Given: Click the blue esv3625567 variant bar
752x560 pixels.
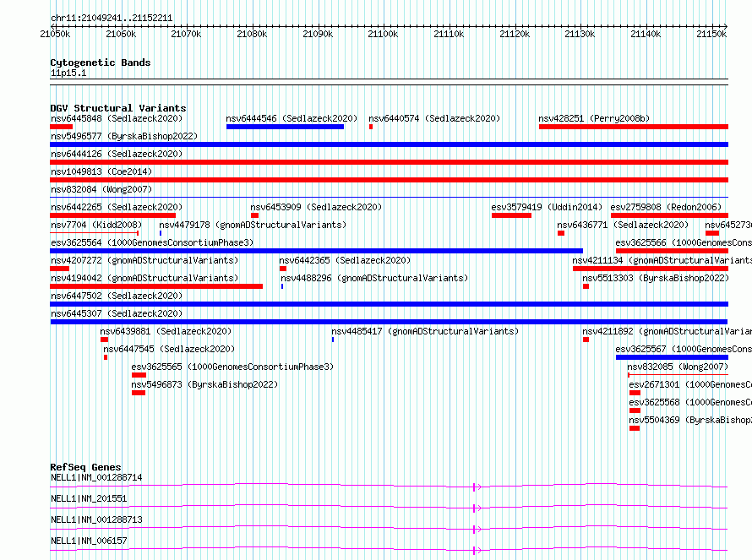Looking at the screenshot, I should tap(672, 357).
